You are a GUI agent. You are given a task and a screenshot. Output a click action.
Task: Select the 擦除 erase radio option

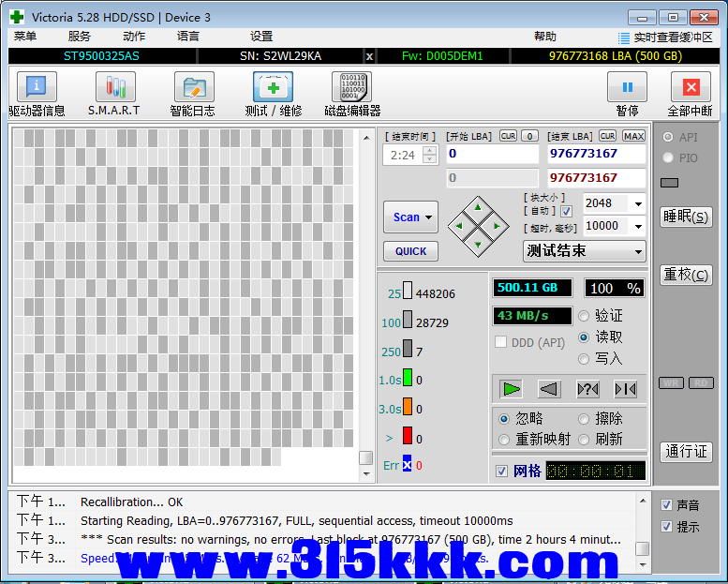pyautogui.click(x=585, y=418)
